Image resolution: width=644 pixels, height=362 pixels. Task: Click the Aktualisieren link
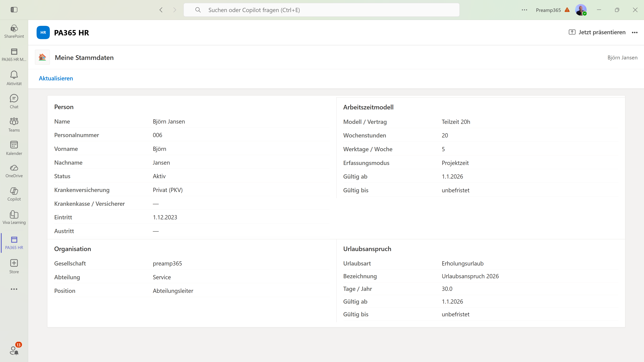pyautogui.click(x=56, y=78)
